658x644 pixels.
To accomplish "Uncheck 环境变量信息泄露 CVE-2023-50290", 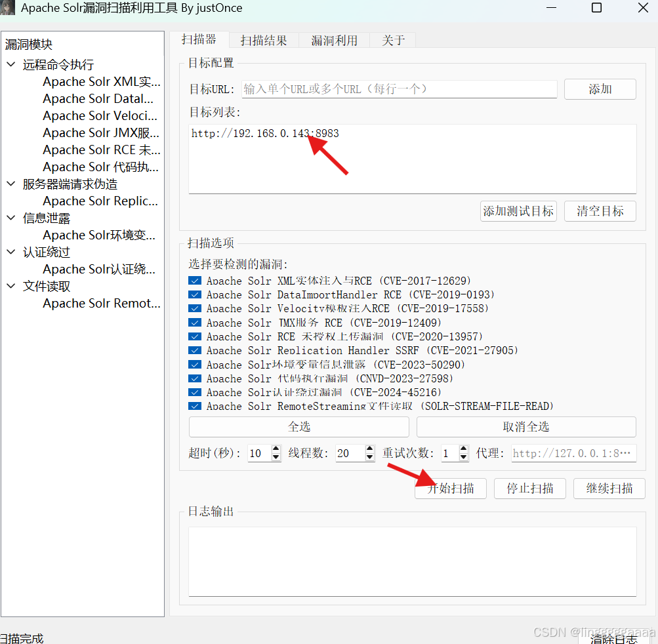I will coord(195,365).
